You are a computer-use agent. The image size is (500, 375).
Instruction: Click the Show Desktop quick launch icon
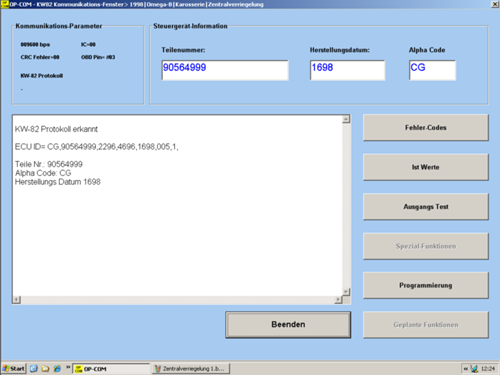[x=34, y=368]
